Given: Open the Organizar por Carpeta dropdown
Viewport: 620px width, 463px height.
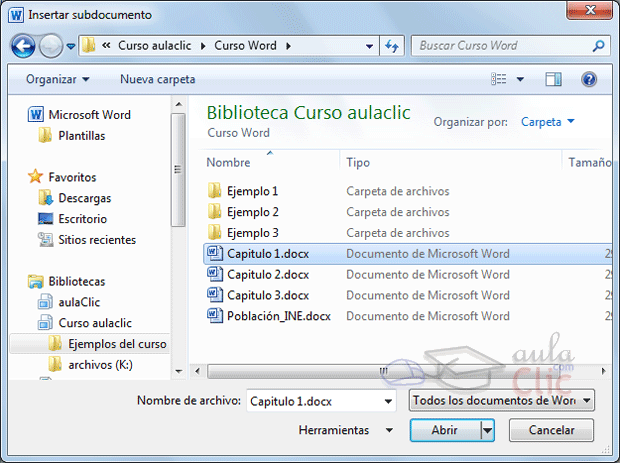Looking at the screenshot, I should coord(548,122).
